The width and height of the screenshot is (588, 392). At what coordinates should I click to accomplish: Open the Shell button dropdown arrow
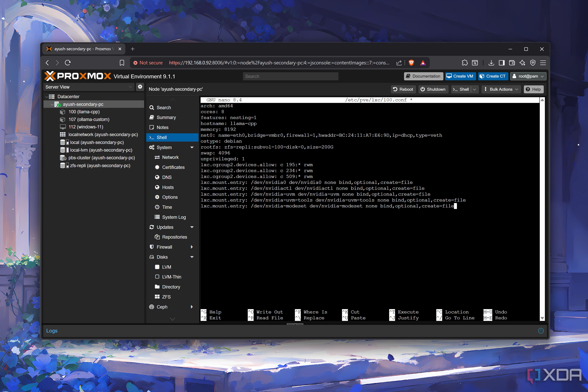474,89
